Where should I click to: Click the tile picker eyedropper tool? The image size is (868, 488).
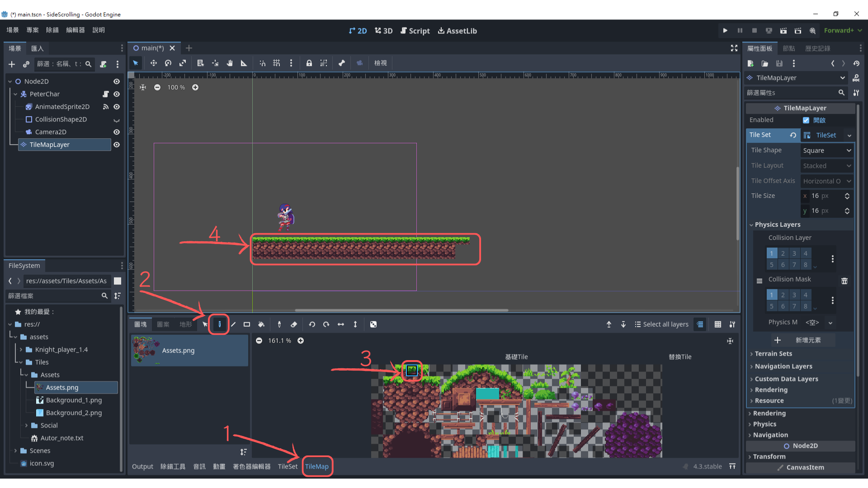(279, 324)
